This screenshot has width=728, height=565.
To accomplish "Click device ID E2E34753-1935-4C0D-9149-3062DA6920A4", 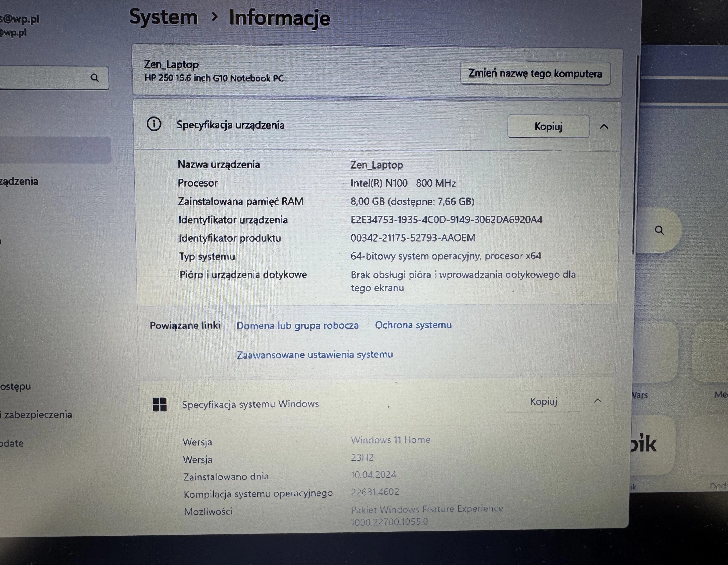I will (x=446, y=220).
